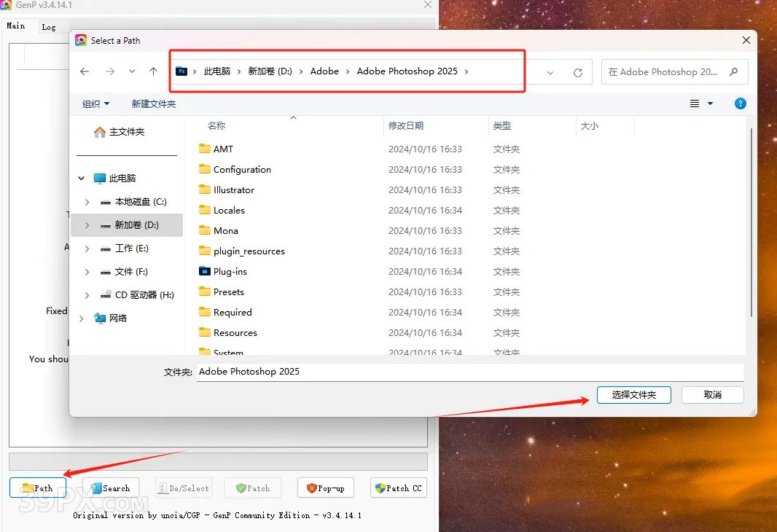This screenshot has height=532, width=777.
Task: Change view layout icon
Action: [x=695, y=103]
